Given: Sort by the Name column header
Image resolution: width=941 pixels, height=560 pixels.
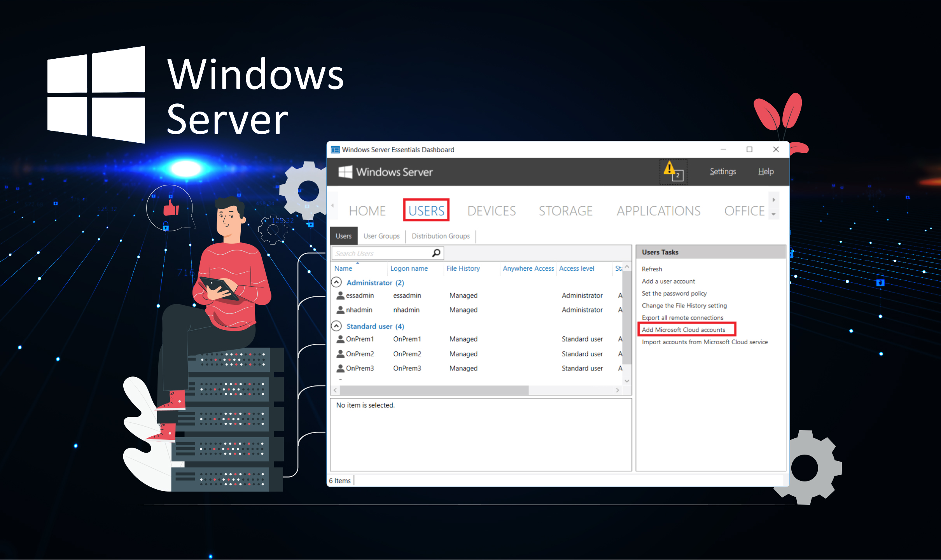Looking at the screenshot, I should click(x=343, y=268).
